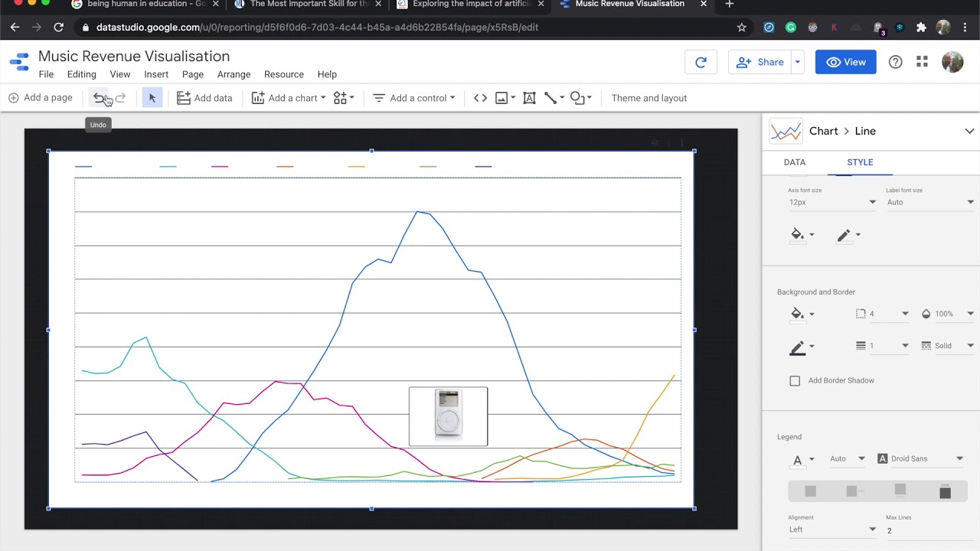This screenshot has width=980, height=551.
Task: Set legend position to right
Action: pyautogui.click(x=855, y=491)
